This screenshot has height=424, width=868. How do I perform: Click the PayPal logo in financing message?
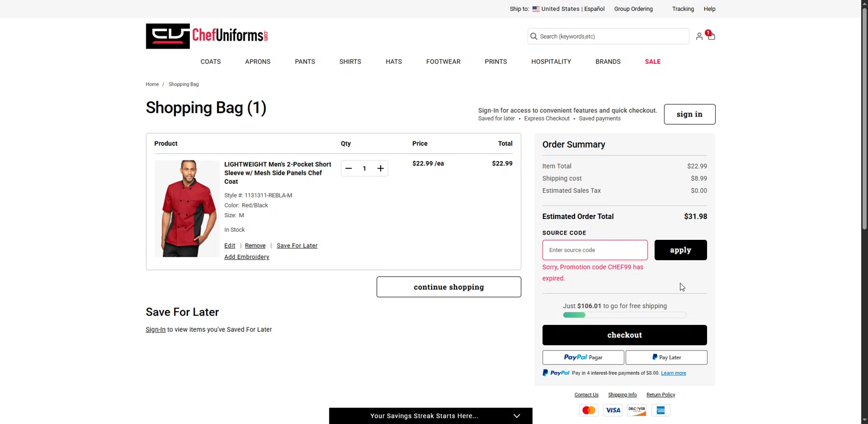click(556, 373)
